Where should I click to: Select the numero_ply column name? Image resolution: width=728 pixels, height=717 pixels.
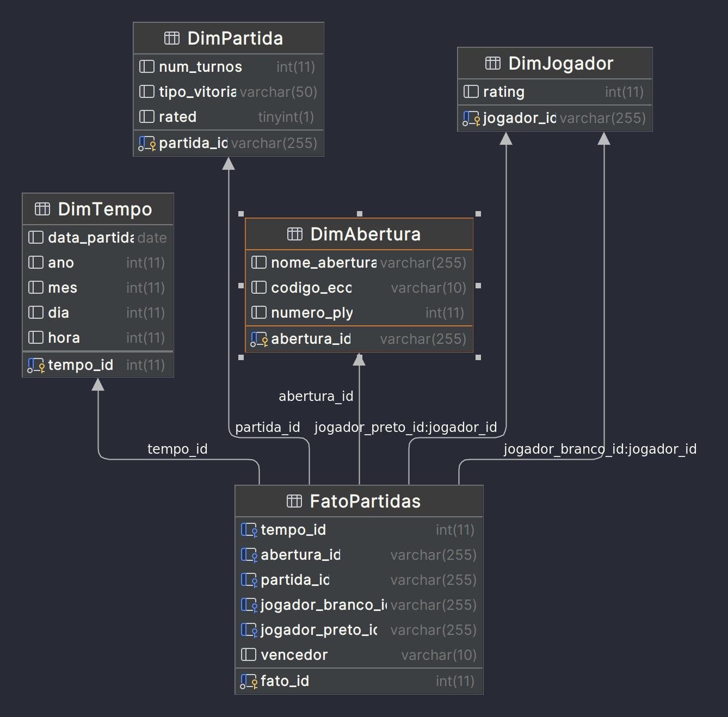pos(312,313)
